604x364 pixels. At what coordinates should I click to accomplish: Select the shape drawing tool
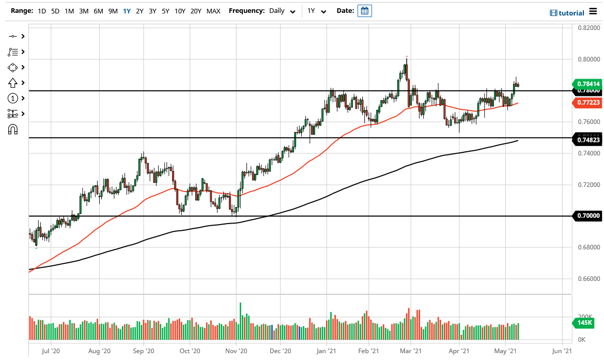13,67
